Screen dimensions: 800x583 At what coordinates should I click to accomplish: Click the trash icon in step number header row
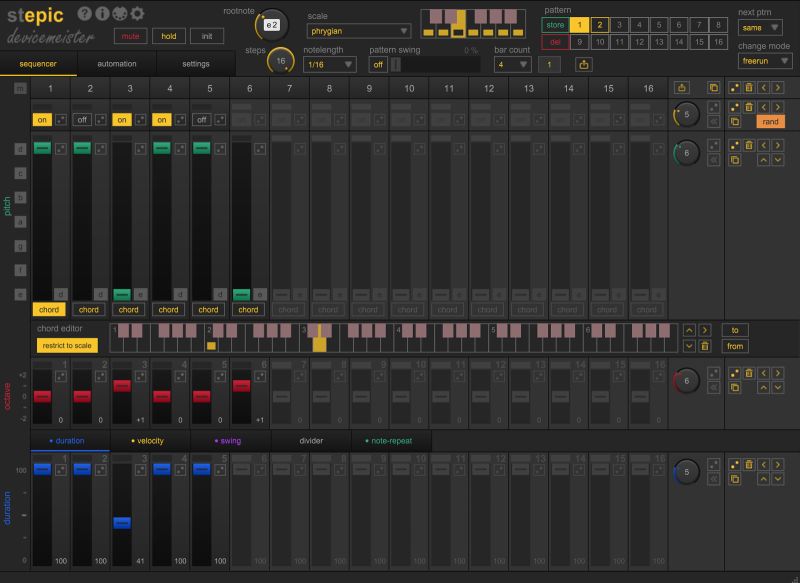point(749,88)
